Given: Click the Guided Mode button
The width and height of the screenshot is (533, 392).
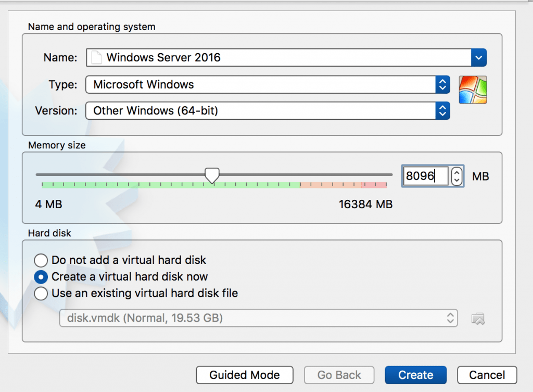Looking at the screenshot, I should 244,375.
